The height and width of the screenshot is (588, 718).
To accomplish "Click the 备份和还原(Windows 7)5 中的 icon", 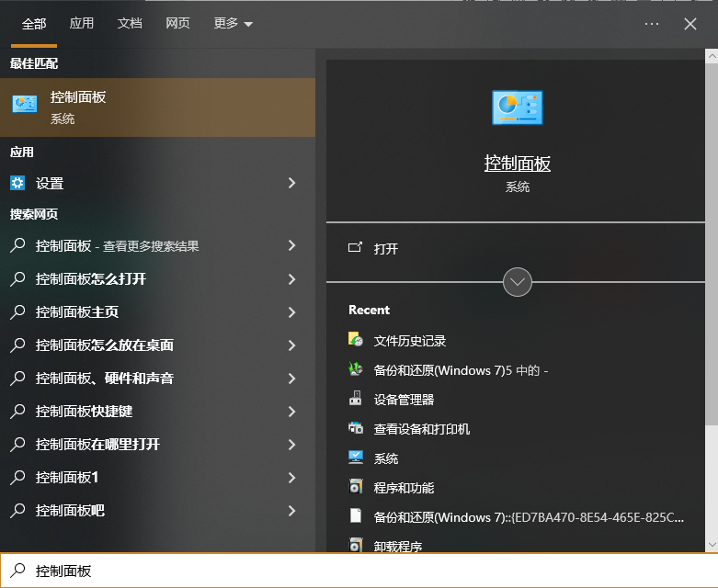I will 356,368.
